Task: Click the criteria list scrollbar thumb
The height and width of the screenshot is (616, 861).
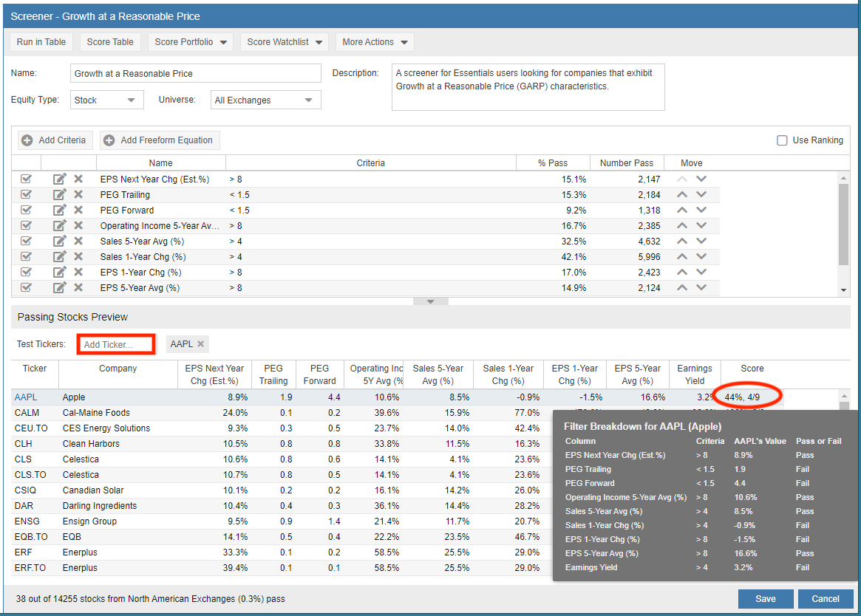Action: coord(843,225)
